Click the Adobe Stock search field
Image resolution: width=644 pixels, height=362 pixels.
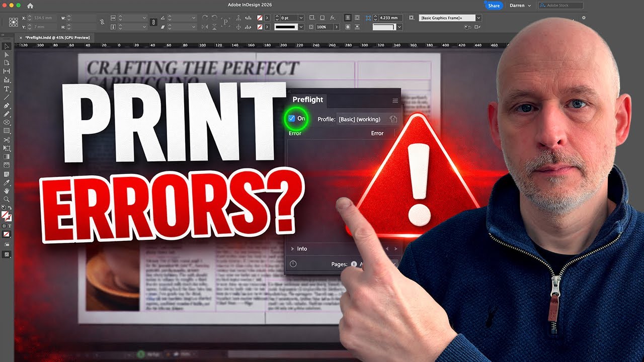[560, 6]
